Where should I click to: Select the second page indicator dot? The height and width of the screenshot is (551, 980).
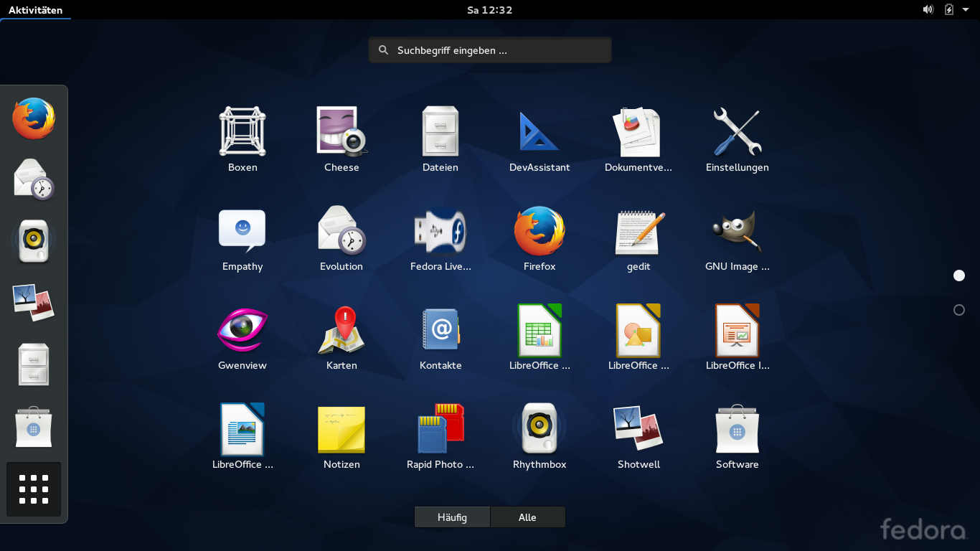tap(959, 310)
